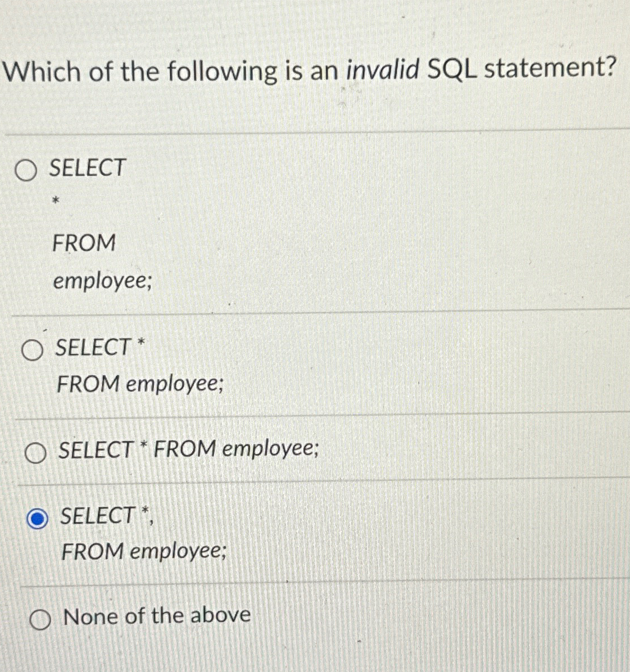Click the lone SELECT word in the four-line option
Screen dimensions: 630x672
(88, 167)
